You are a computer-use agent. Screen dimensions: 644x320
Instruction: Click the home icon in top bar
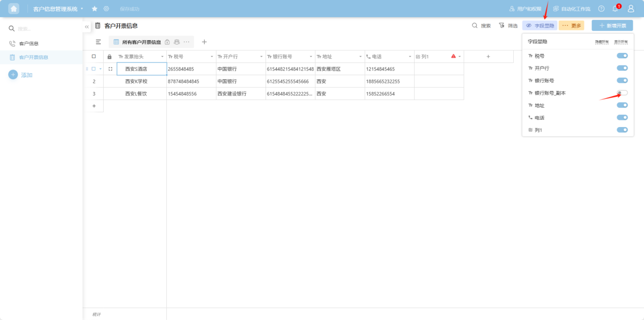14,9
